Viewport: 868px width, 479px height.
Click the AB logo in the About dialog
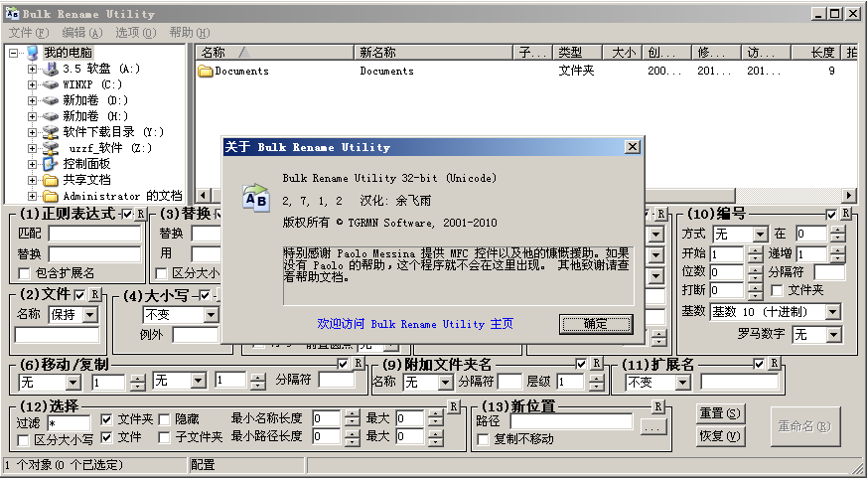tap(256, 198)
